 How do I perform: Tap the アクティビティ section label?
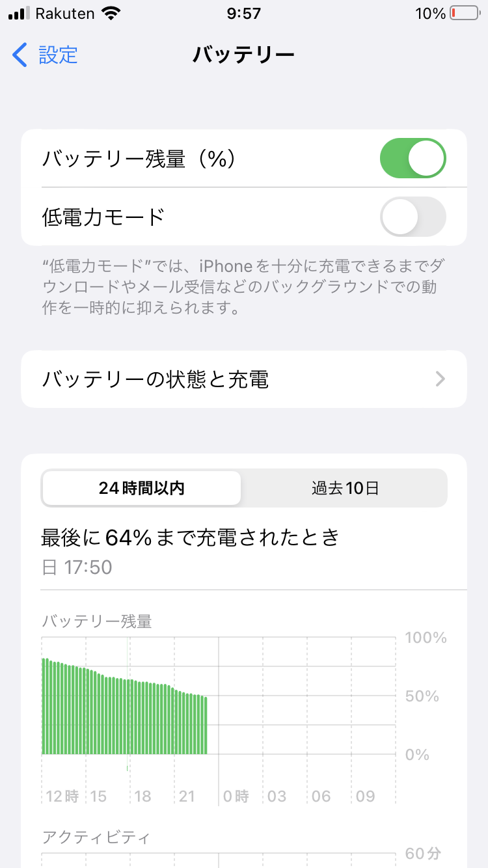coord(96,837)
